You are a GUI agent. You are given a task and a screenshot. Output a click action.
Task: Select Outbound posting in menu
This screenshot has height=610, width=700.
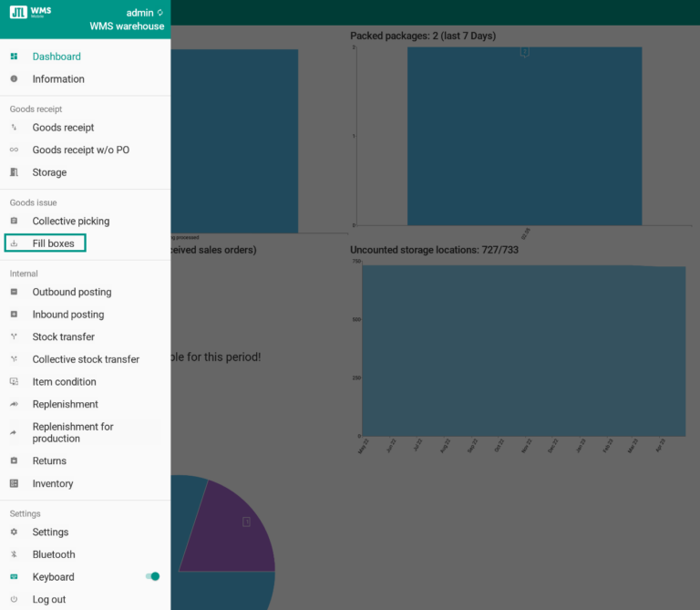[x=71, y=292]
